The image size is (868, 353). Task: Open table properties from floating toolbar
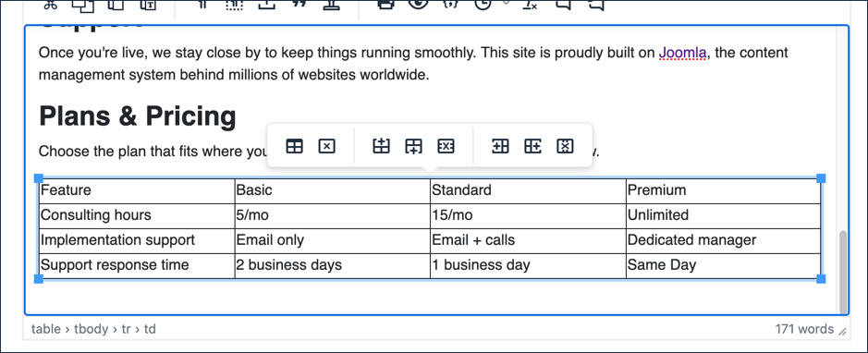(x=295, y=146)
